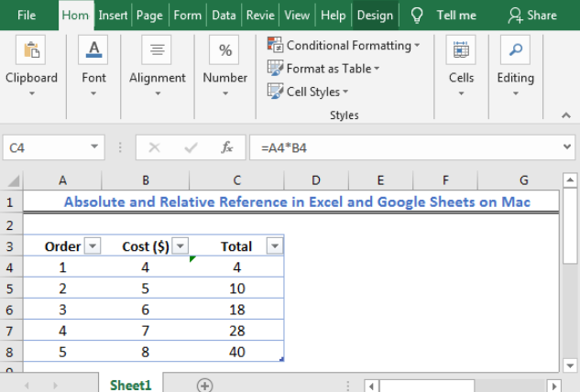Click inside the formula bar showing =A4*B4
Image resolution: width=580 pixels, height=392 pixels.
tap(412, 147)
